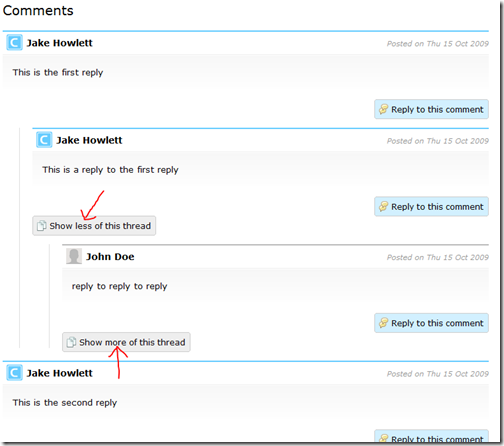Reply to the second reply comment at the bottom
The image size is (504, 446).
click(x=431, y=437)
